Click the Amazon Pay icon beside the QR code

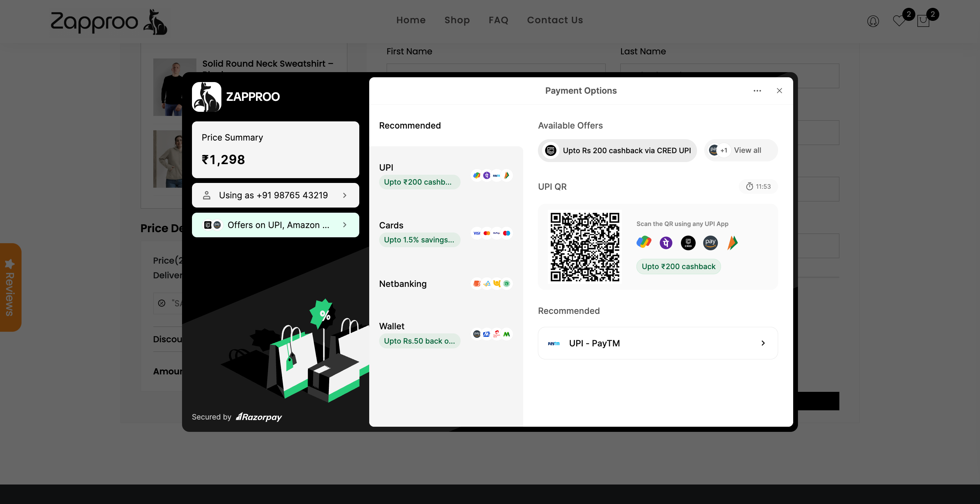(710, 242)
